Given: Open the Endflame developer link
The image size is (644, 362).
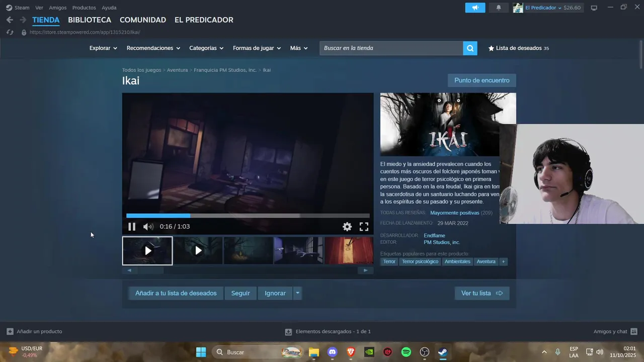Looking at the screenshot, I should tap(434, 235).
